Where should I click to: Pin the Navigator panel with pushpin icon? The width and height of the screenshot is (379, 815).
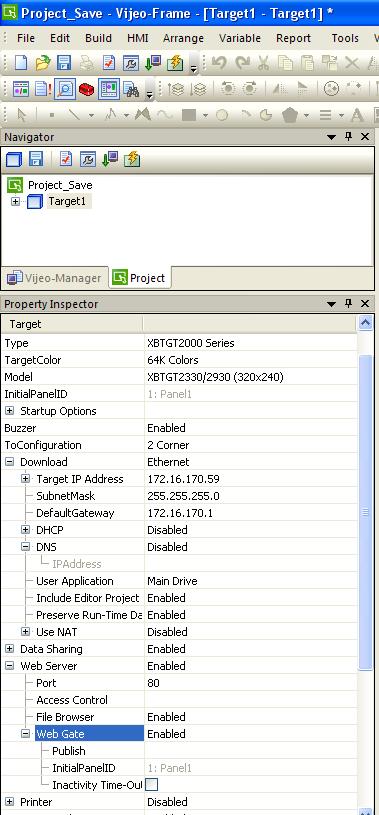(x=348, y=137)
